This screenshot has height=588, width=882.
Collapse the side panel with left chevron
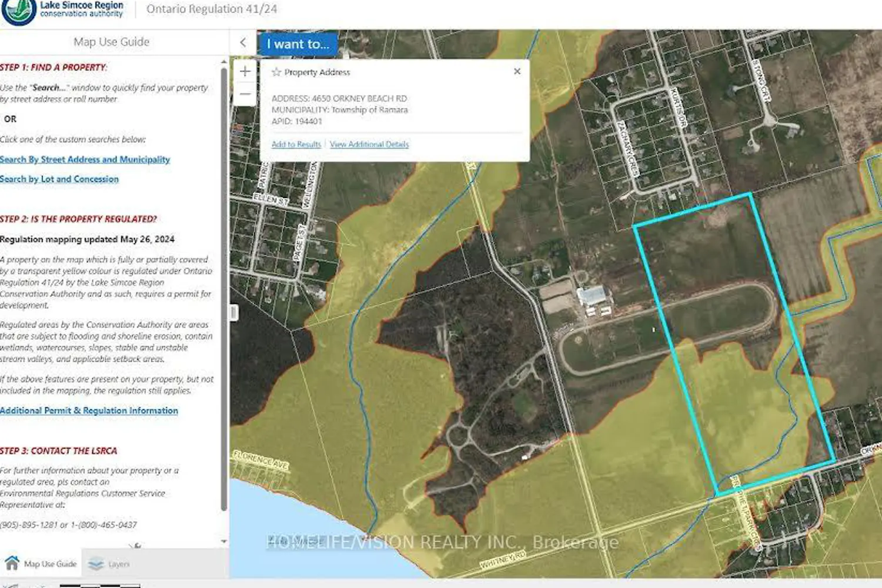point(243,42)
